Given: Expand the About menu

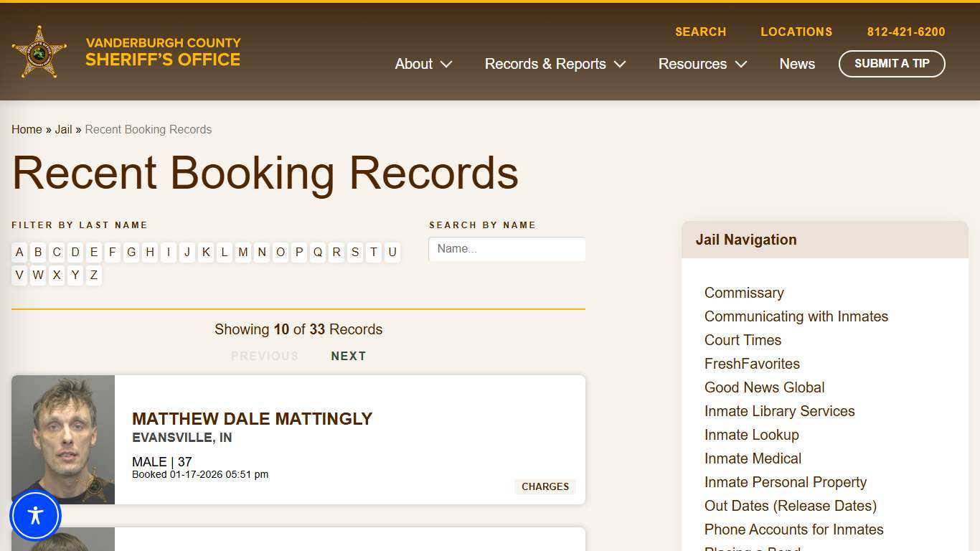Looking at the screenshot, I should pos(423,64).
